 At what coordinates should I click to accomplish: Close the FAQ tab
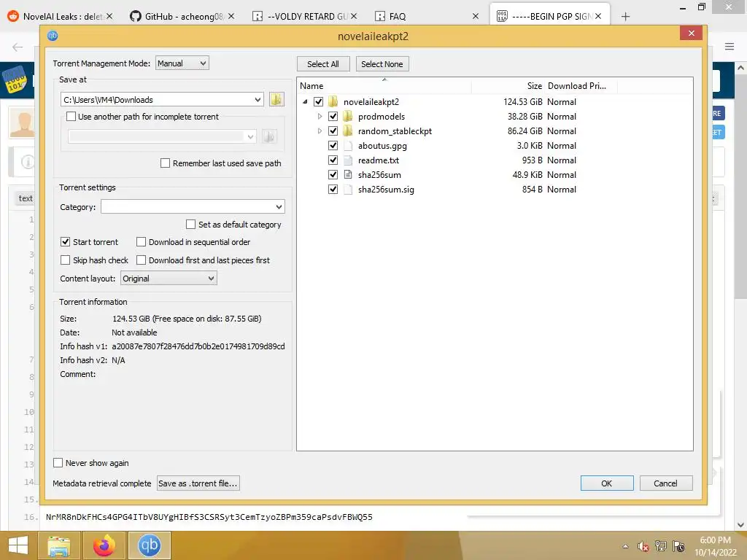tap(476, 16)
